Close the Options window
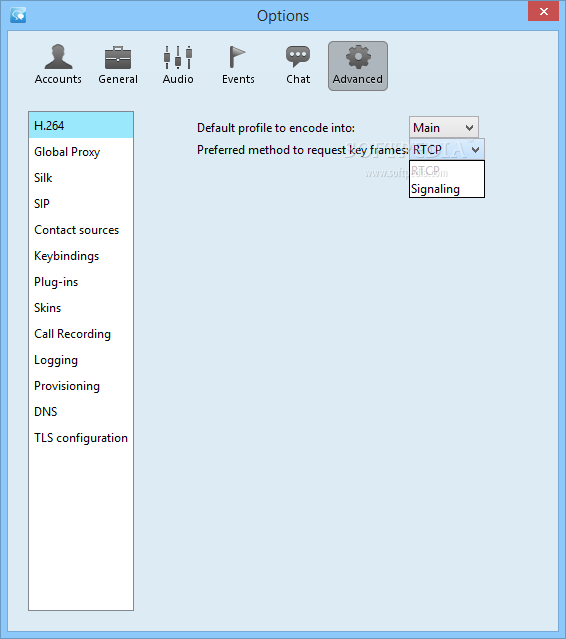Viewport: 566px width, 639px height. point(543,11)
